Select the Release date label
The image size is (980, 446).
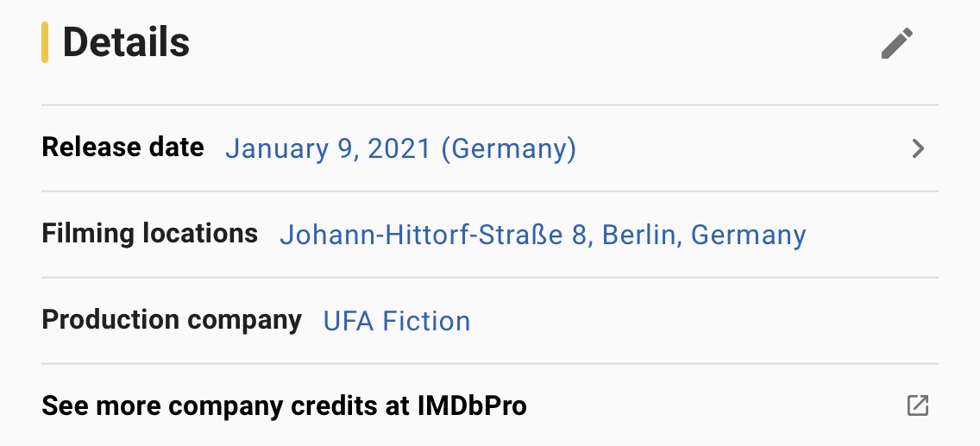click(x=122, y=148)
